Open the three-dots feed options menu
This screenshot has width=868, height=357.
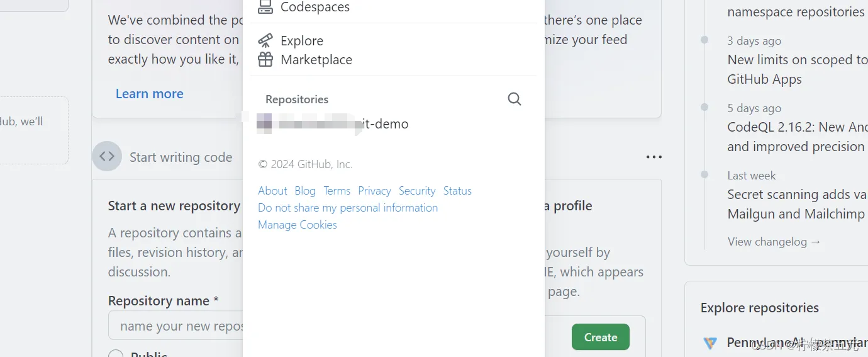coord(654,157)
